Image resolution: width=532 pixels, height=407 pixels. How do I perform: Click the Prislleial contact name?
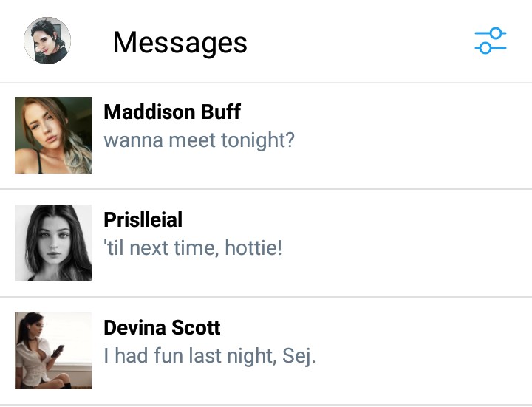click(x=143, y=219)
